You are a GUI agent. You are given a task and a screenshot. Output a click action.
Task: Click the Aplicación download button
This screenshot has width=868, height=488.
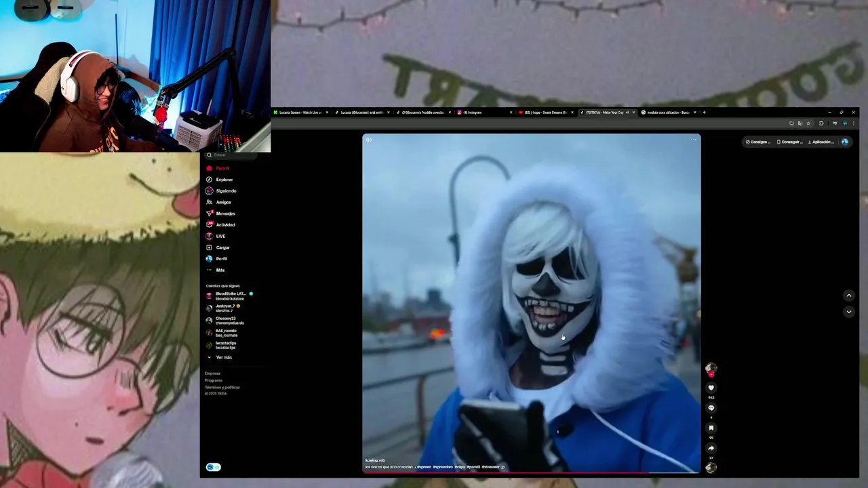coord(822,142)
